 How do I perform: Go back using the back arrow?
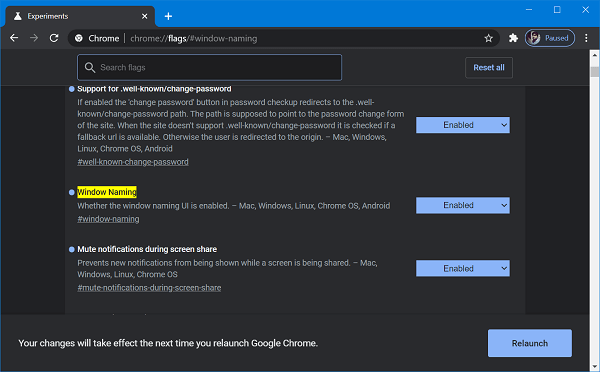click(x=14, y=38)
